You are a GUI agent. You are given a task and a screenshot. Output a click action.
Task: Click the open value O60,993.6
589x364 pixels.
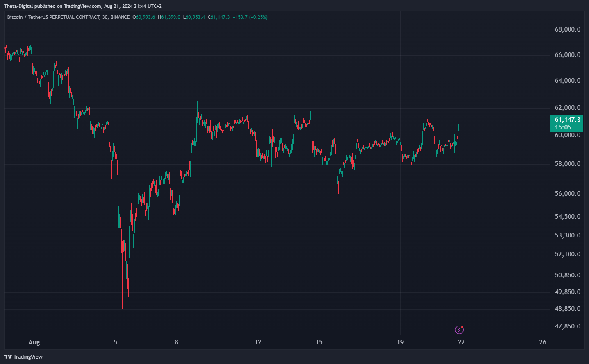coord(143,17)
